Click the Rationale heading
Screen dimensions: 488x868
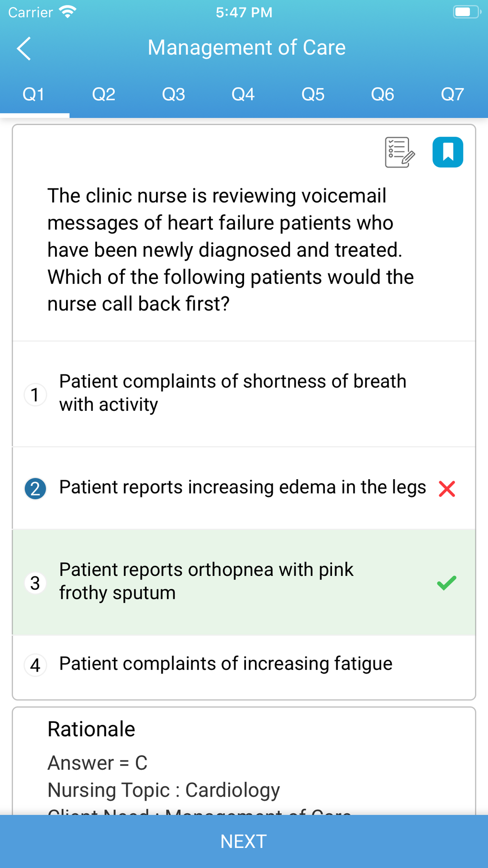[91, 729]
